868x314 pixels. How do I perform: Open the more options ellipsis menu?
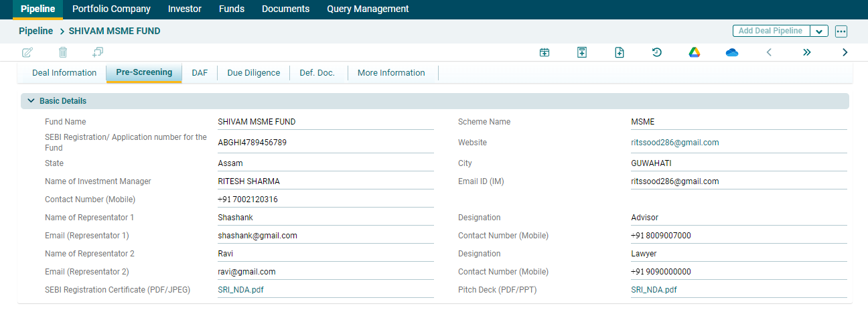841,31
